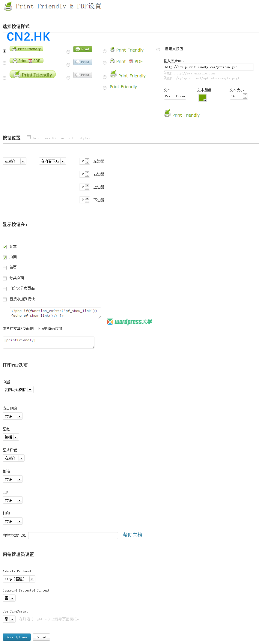
Task: Click the 自定义CSS URL input field
Action: (x=73, y=535)
